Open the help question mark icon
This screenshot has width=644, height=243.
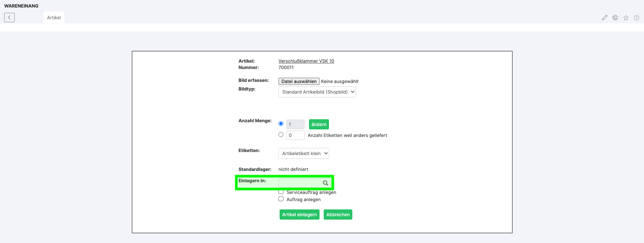tap(636, 18)
